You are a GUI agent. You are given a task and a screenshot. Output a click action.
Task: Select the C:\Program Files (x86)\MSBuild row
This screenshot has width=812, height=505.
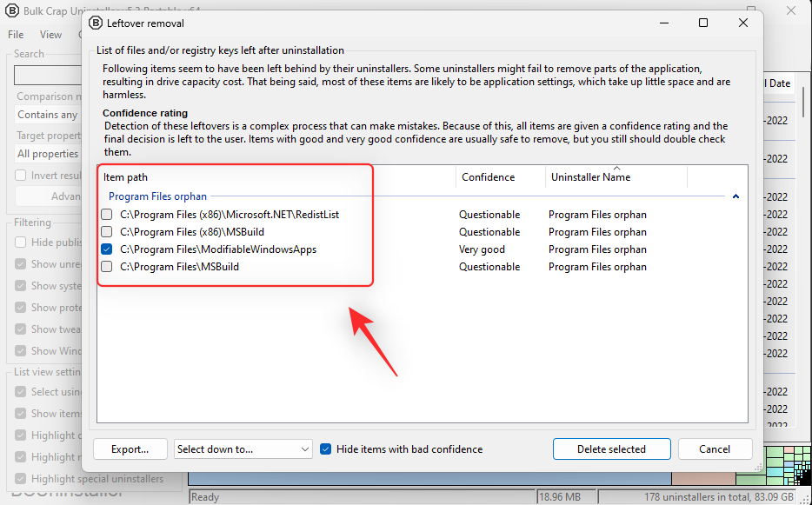point(217,231)
